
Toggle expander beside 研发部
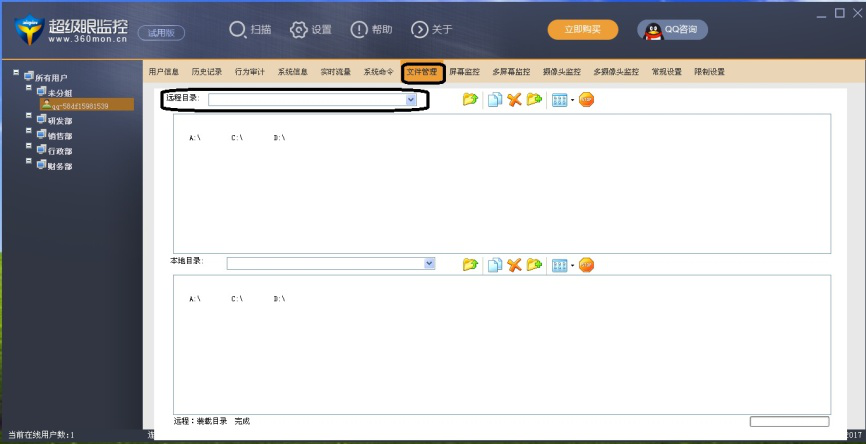pos(29,115)
